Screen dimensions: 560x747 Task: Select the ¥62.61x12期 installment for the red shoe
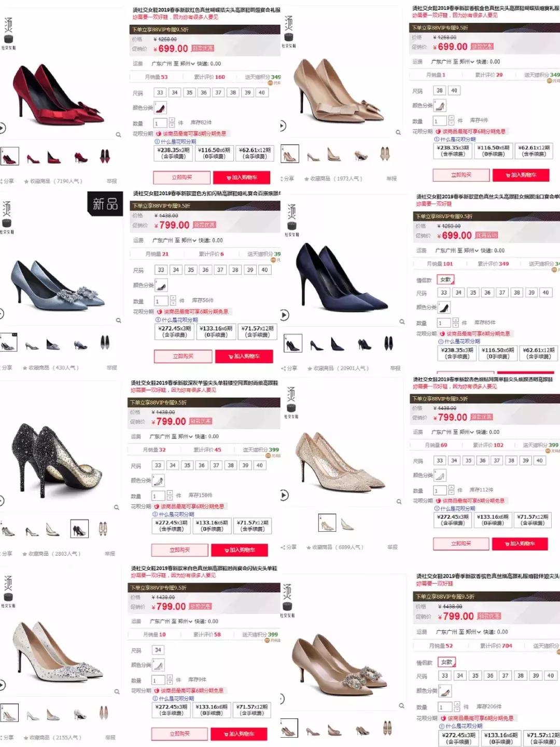[255, 153]
